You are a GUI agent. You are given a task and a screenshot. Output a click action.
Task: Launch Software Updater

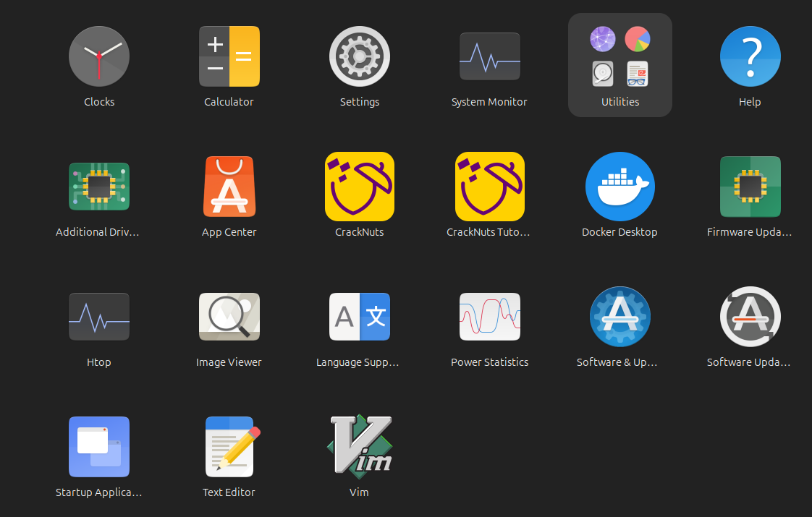[x=750, y=317]
